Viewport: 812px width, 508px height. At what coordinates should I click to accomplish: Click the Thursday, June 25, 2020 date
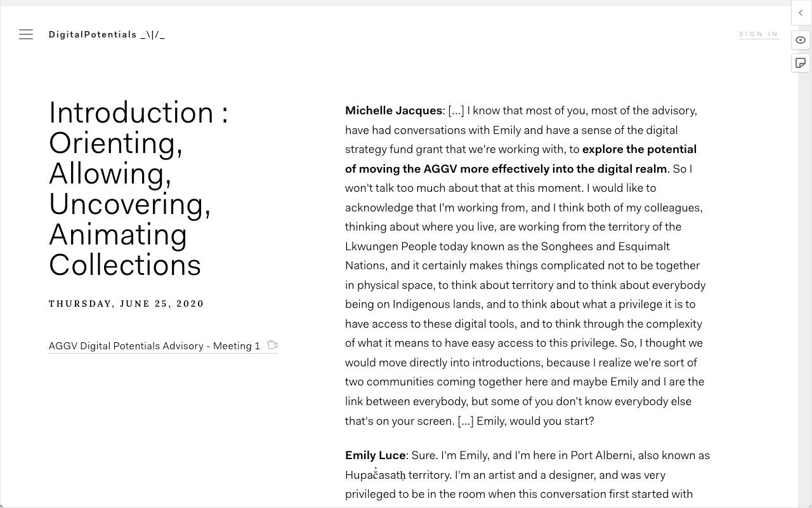(x=126, y=304)
